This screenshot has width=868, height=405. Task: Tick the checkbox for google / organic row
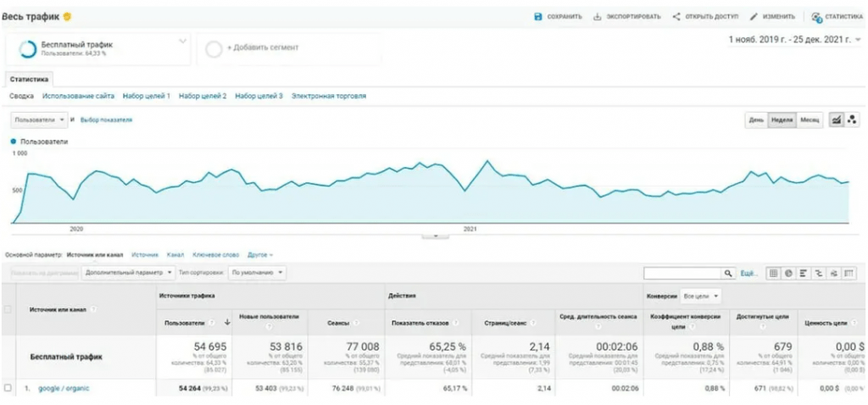(7, 388)
